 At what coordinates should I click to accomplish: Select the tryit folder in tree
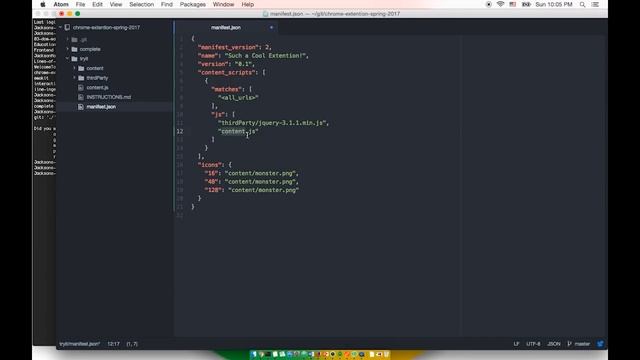click(x=84, y=59)
